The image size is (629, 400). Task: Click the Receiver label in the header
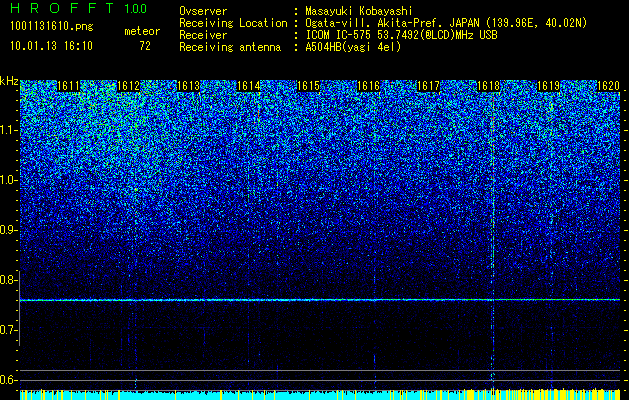tap(203, 35)
